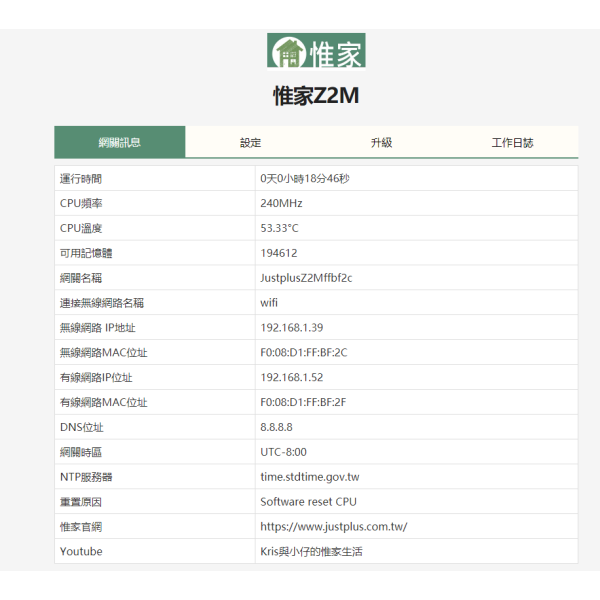600x600 pixels.
Task: Select the 網關時區 label
Action: [81, 452]
